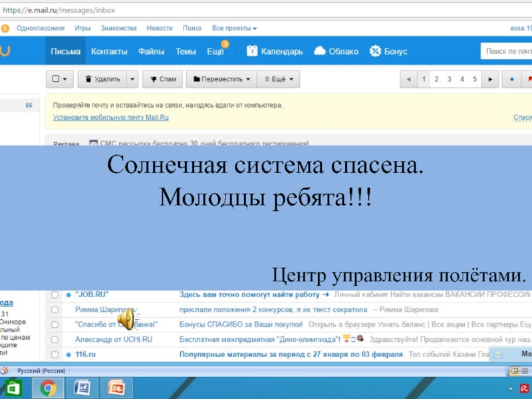Open Microsoft Word from the taskbar
This screenshot has width=532, height=399.
[83, 388]
